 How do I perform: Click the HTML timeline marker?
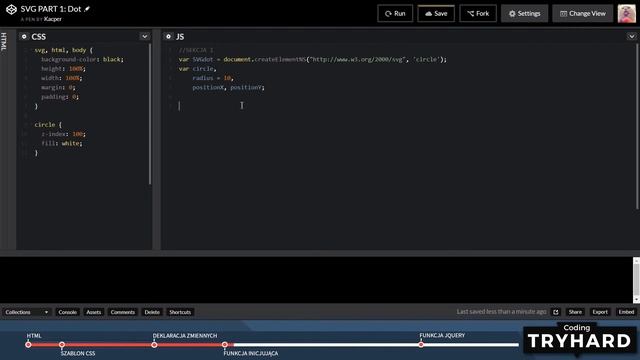click(x=28, y=344)
